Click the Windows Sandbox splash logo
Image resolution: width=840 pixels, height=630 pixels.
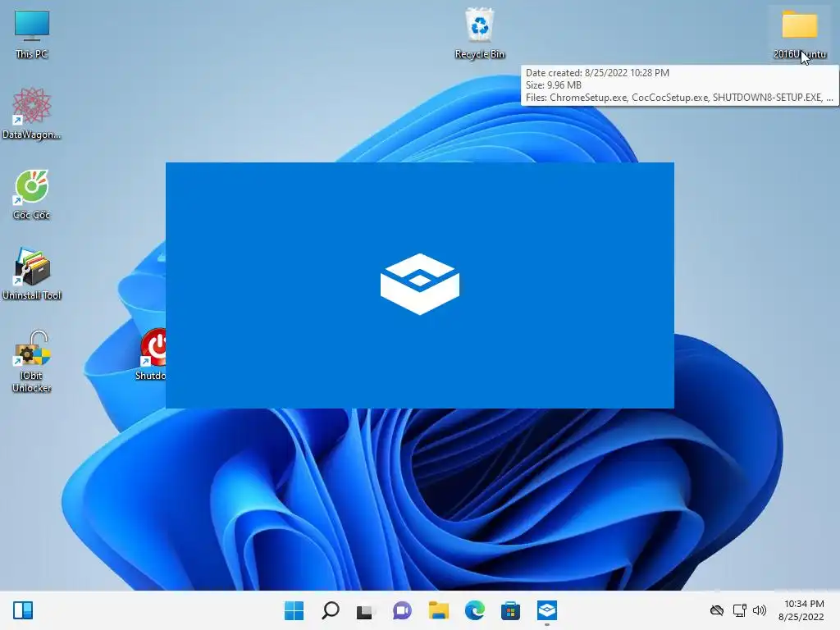point(420,284)
